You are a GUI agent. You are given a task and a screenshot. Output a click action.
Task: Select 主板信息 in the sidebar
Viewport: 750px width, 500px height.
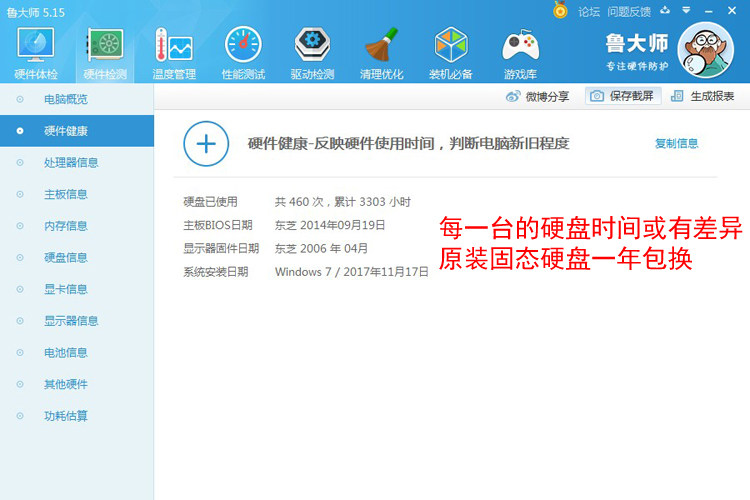click(77, 194)
